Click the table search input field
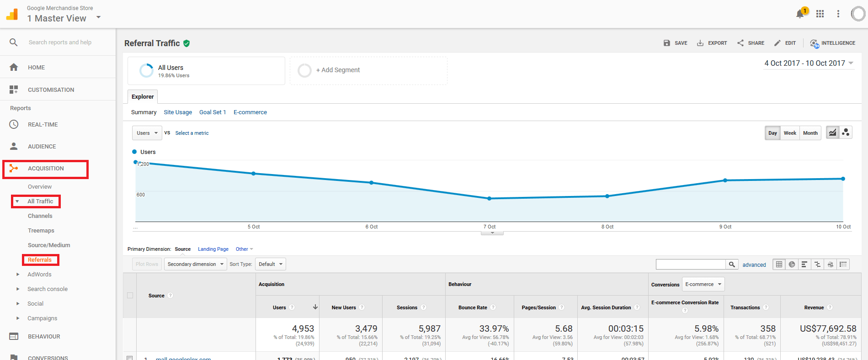 [x=691, y=264]
